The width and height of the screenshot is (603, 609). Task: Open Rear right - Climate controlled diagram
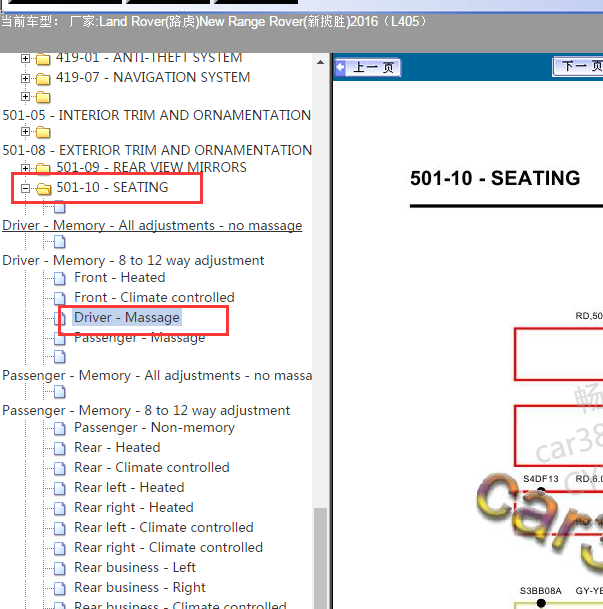169,548
